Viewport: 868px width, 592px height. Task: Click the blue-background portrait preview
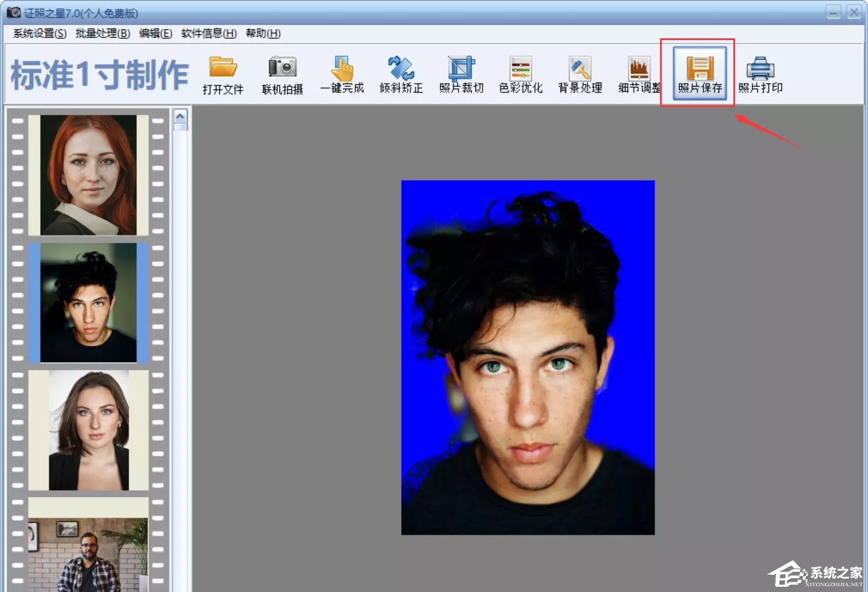coord(528,358)
